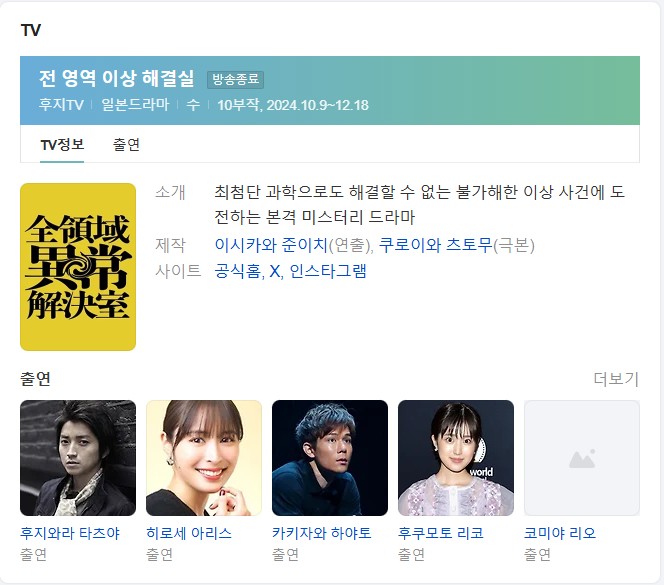
Task: Click the placeholder image for 코미야 리오
Action: point(582,458)
